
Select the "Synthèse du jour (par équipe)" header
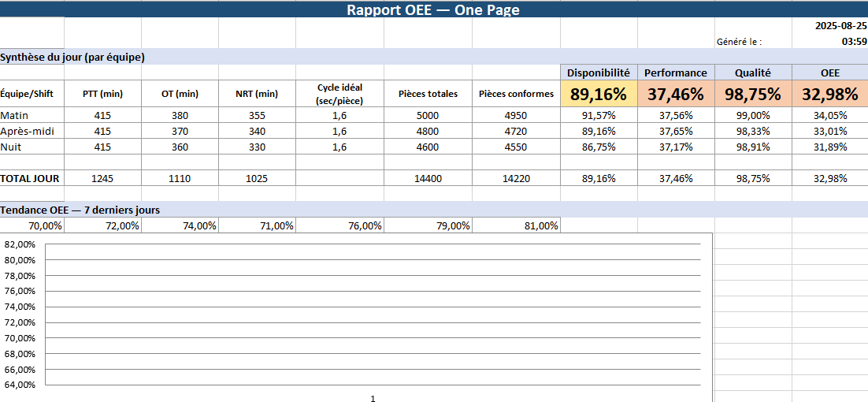72,57
